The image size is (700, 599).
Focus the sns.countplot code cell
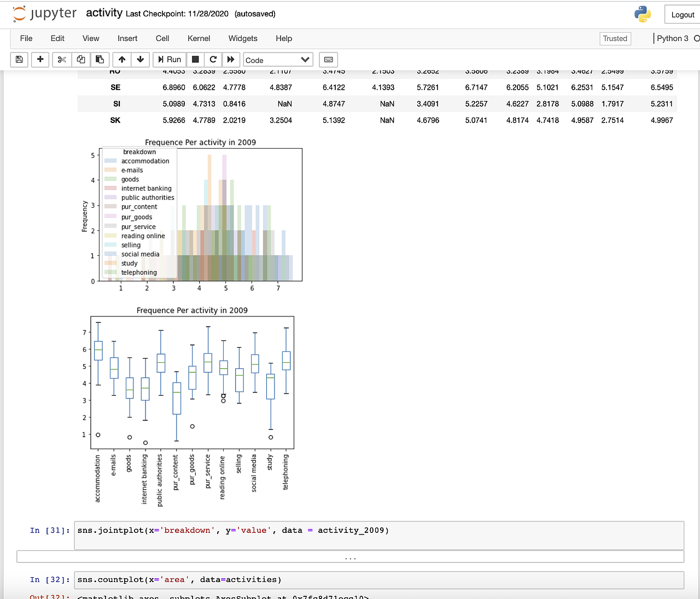380,580
